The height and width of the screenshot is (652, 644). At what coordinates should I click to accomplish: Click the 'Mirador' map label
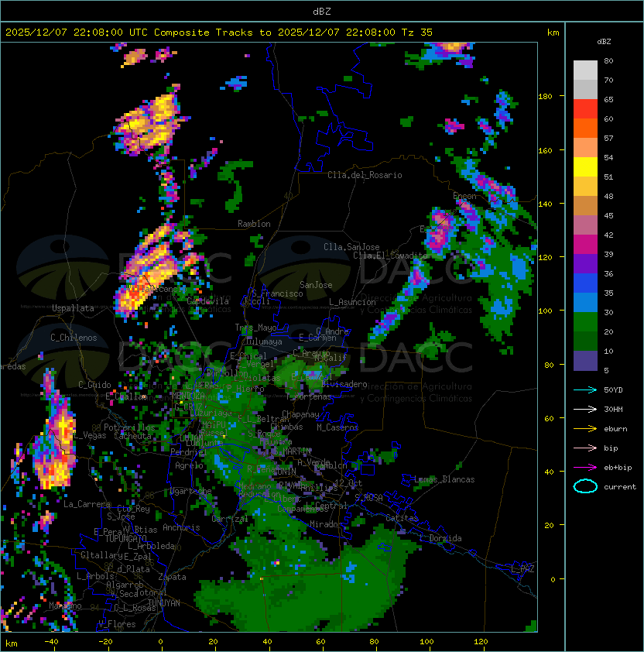point(326,524)
